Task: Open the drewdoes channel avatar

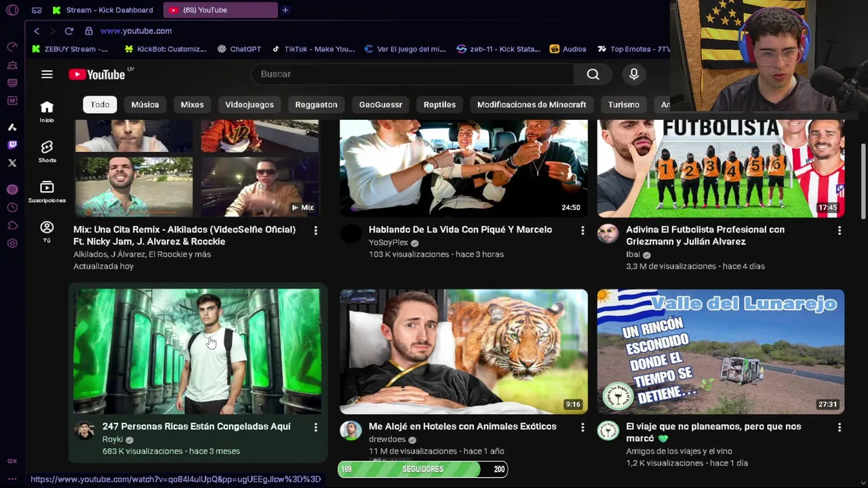Action: [x=351, y=431]
